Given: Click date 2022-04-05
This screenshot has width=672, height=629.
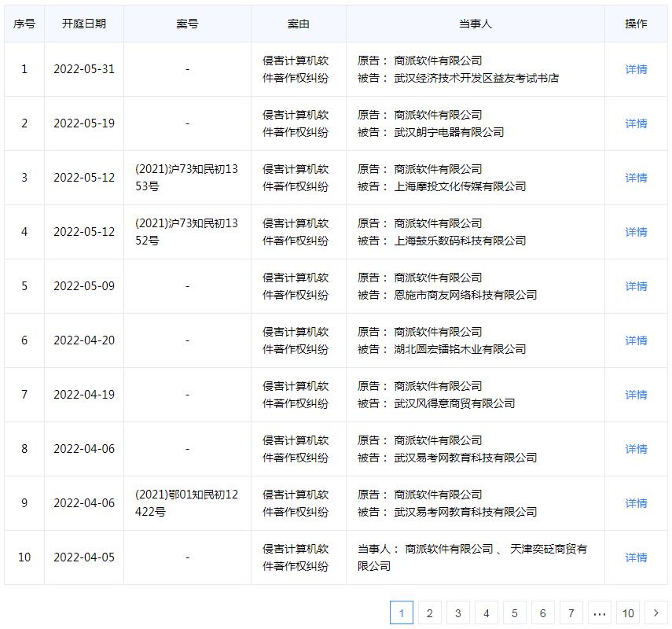Looking at the screenshot, I should (84, 557).
